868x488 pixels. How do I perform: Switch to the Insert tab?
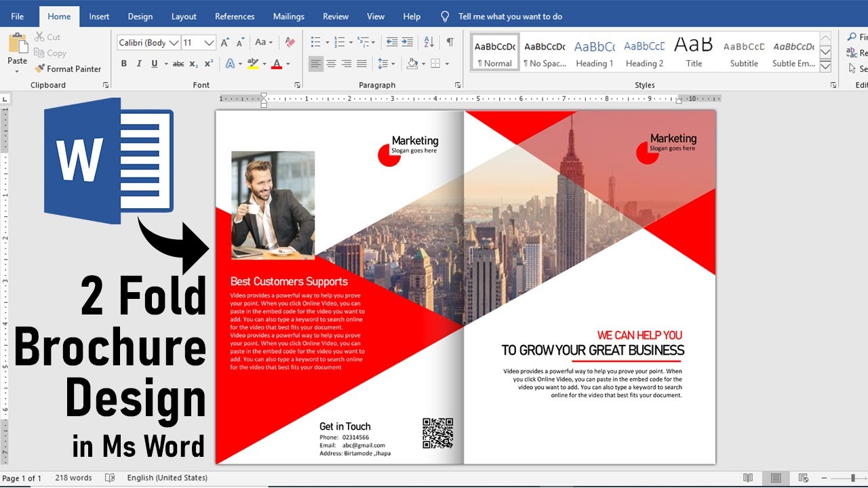tap(99, 16)
